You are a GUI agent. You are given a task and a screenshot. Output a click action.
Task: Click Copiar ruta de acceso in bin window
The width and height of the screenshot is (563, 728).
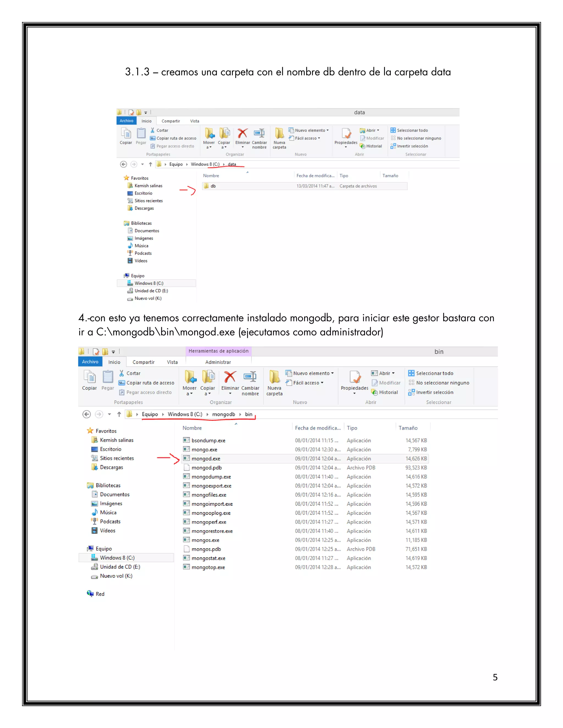click(x=147, y=383)
